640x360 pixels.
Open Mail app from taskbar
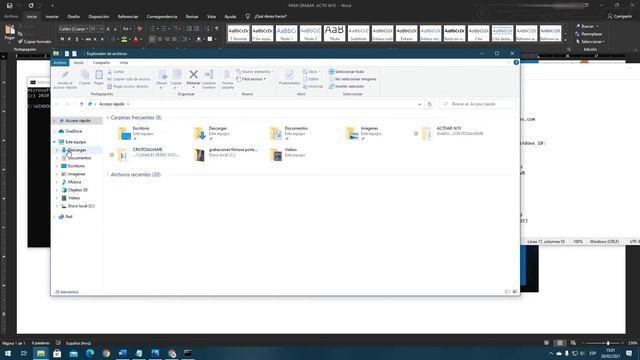click(x=73, y=353)
